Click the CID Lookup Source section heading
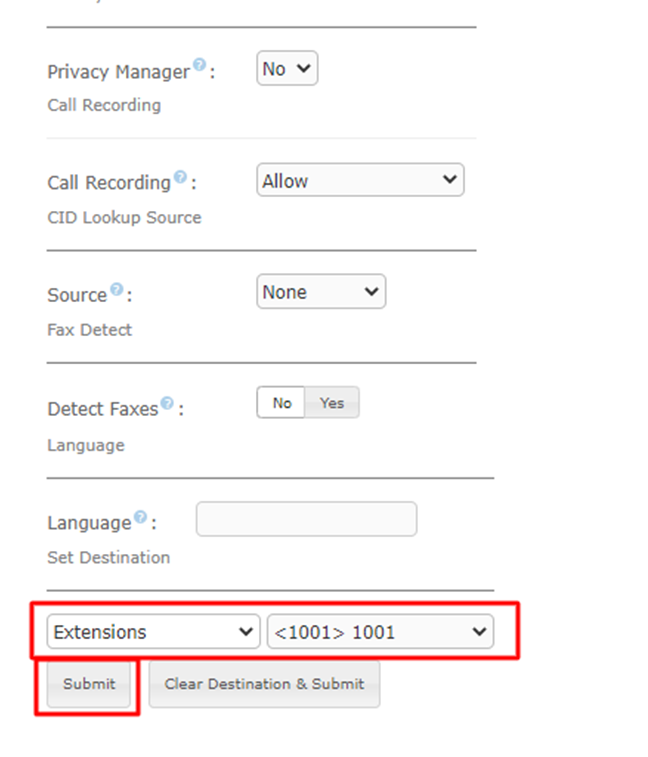The width and height of the screenshot is (648, 757). point(124,218)
